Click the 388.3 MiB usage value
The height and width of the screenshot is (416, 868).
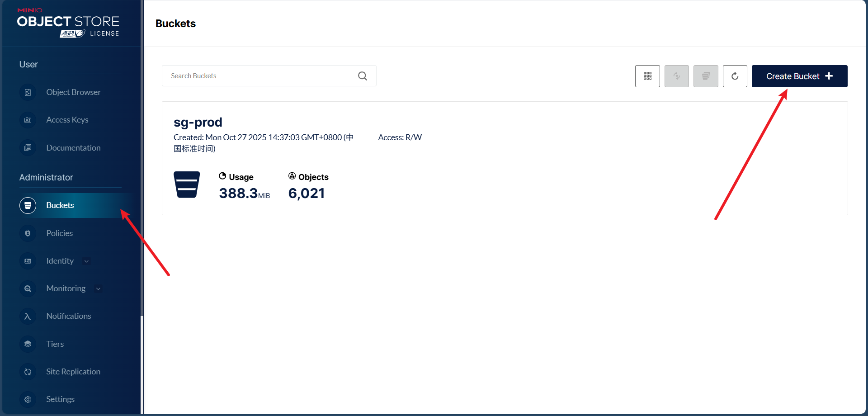click(x=244, y=194)
